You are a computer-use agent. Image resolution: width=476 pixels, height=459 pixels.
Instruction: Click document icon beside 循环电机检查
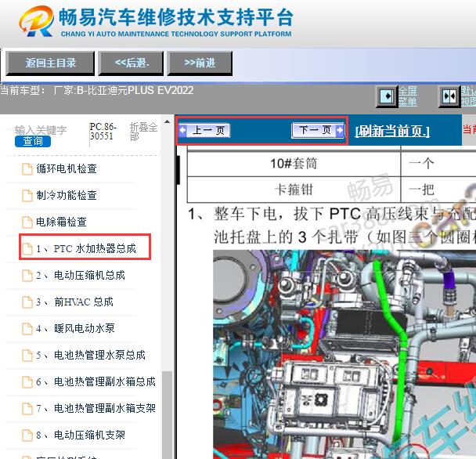27,169
